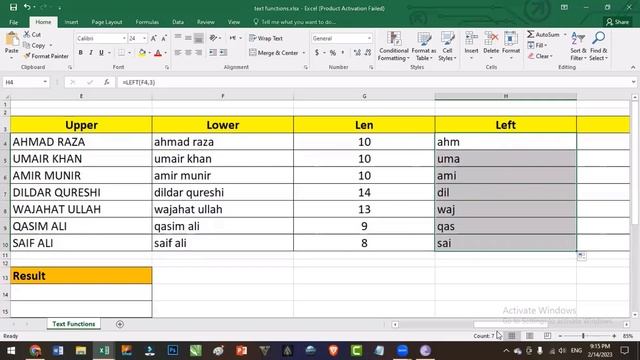This screenshot has width=640, height=360.
Task: Switch to the View tab
Action: click(234, 22)
